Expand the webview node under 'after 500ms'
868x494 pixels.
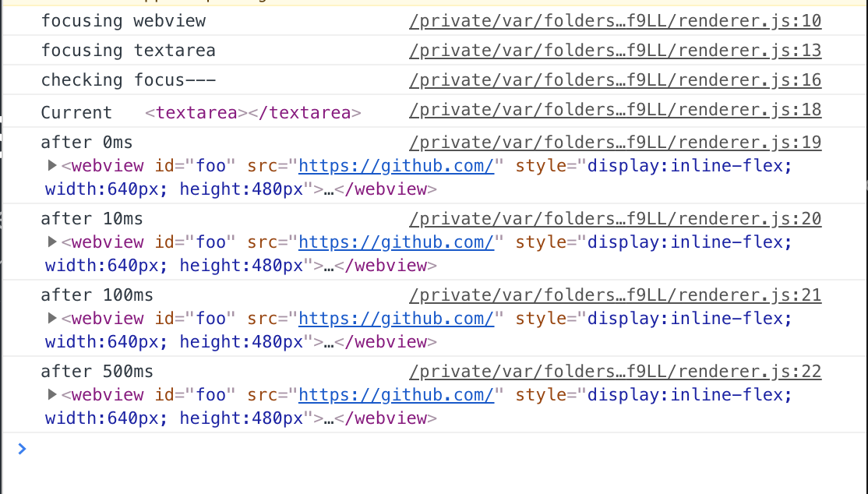[52, 394]
